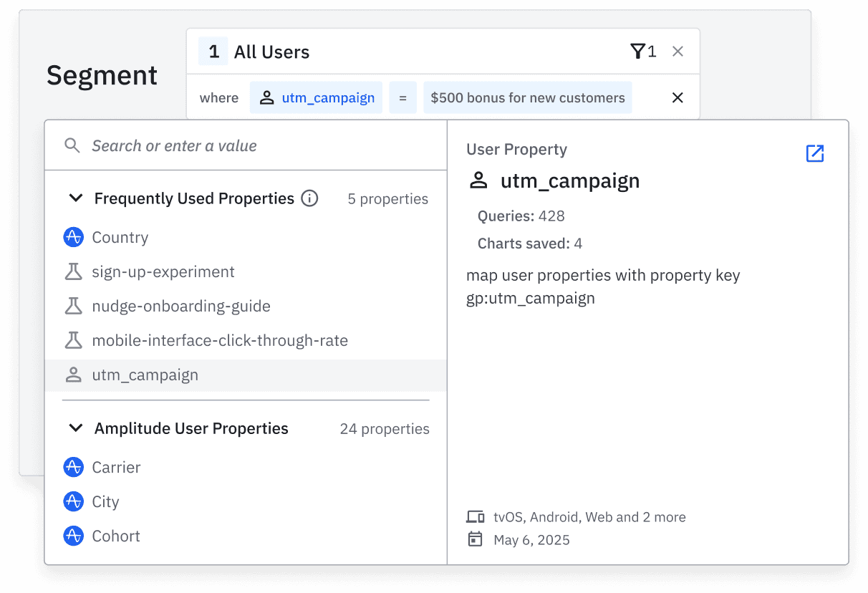This screenshot has width=868, height=593.
Task: Remove the All Users segment
Action: (x=677, y=52)
